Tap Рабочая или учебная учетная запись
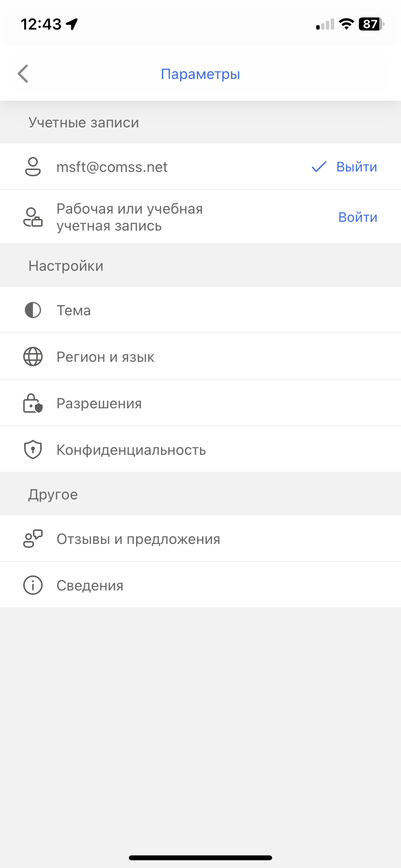The width and height of the screenshot is (401, 868). click(130, 217)
